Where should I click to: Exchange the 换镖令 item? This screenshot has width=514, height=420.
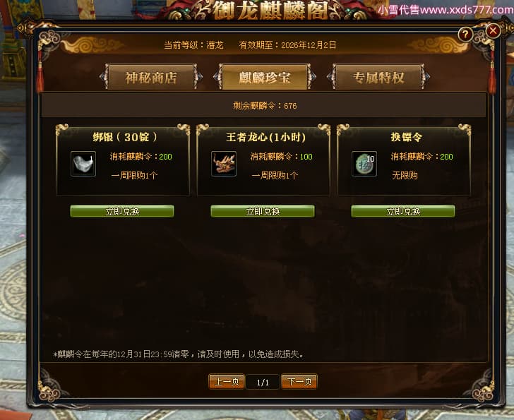pos(403,211)
